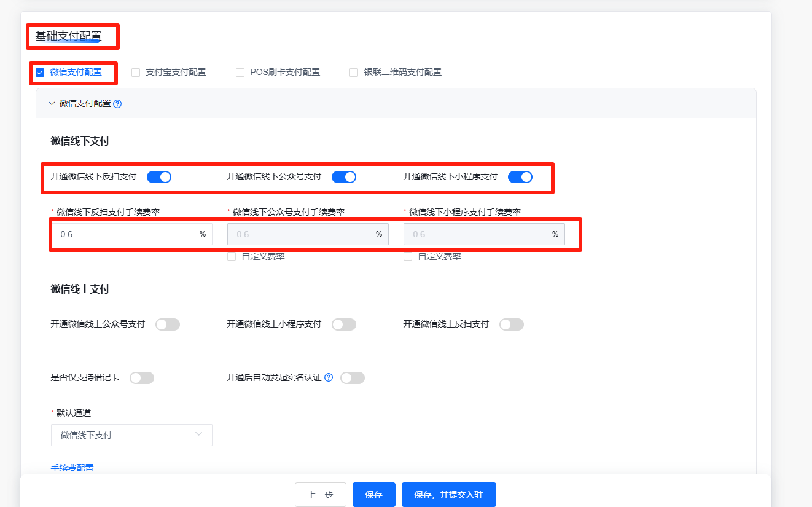Uncheck the 微信支付配置 checkbox

[40, 73]
